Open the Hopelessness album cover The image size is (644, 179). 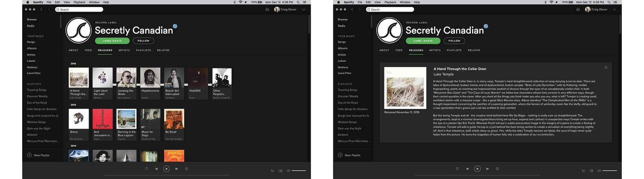coord(150,77)
